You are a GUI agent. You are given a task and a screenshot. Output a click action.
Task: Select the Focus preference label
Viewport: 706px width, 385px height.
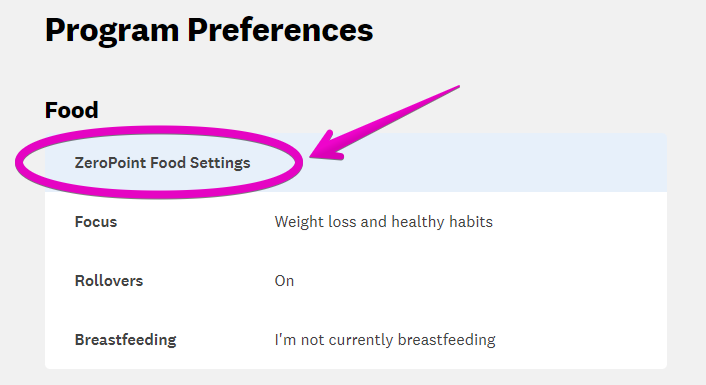coord(96,222)
